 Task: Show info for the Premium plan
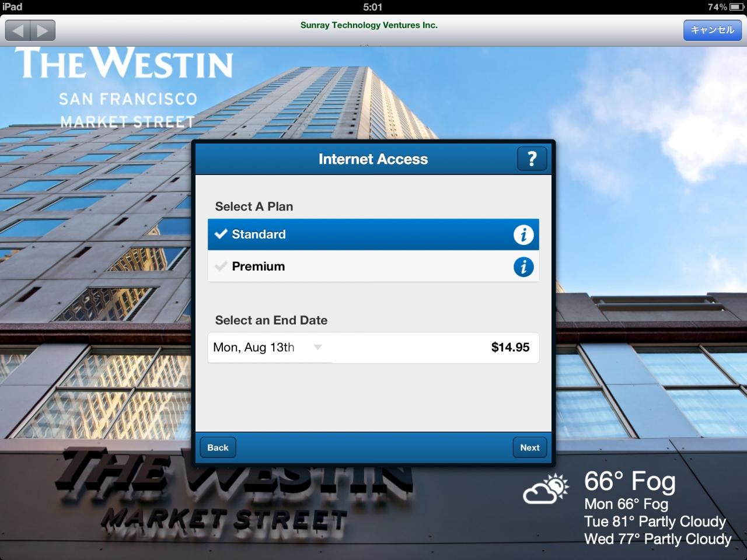pyautogui.click(x=523, y=267)
